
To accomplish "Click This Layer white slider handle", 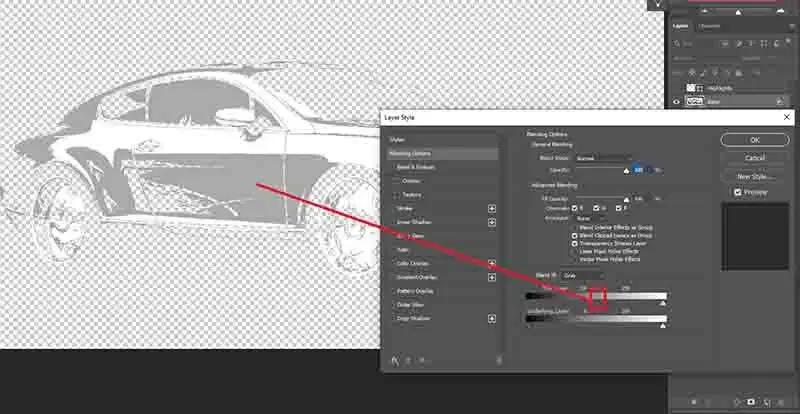I will 662,303.
